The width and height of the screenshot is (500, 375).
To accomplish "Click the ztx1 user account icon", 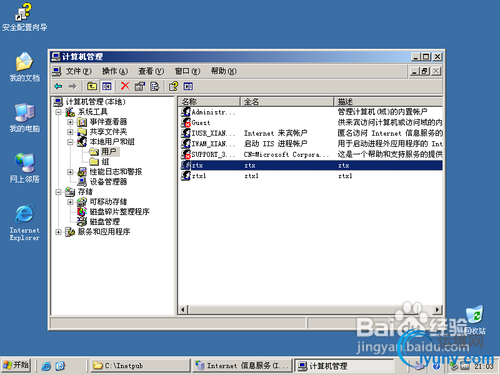I will [186, 175].
